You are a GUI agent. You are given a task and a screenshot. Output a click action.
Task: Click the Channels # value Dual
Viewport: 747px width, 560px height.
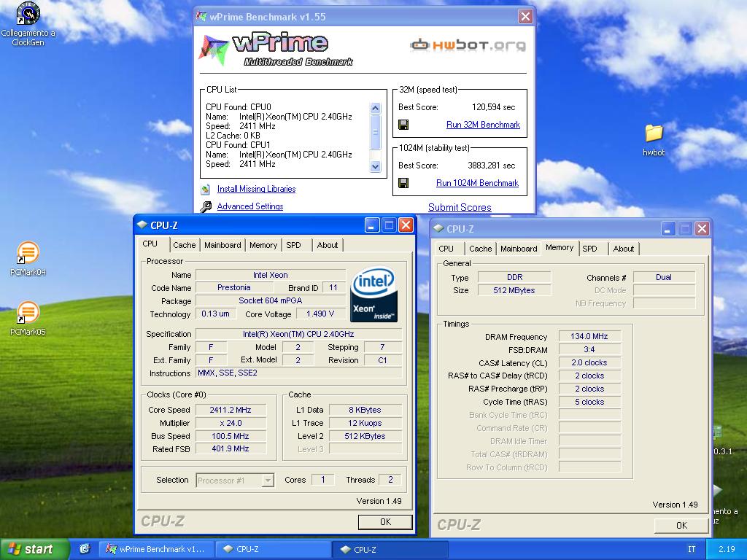point(664,277)
